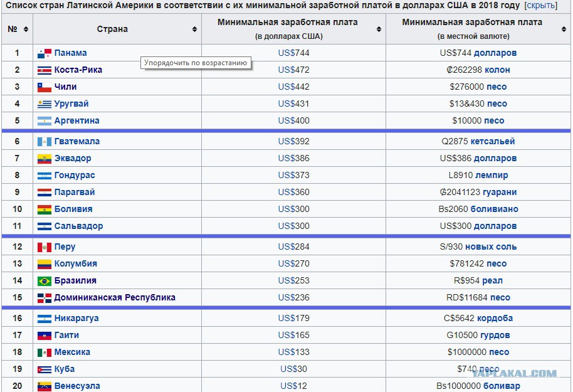Open the Перу country link
The width and height of the screenshot is (573, 392).
(65, 247)
